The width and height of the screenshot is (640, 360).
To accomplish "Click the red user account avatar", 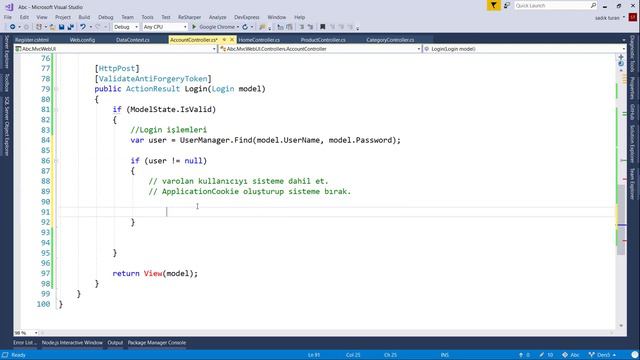I will click(x=633, y=17).
